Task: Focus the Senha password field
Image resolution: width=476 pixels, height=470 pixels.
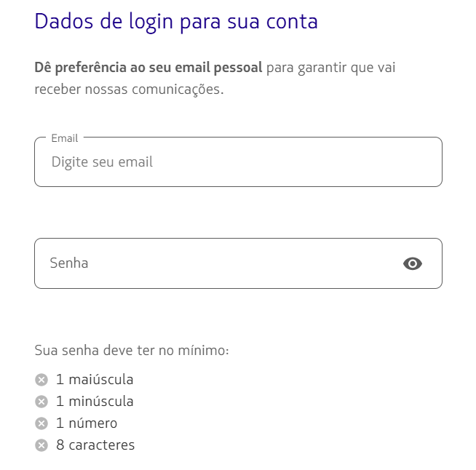Action: pyautogui.click(x=218, y=263)
